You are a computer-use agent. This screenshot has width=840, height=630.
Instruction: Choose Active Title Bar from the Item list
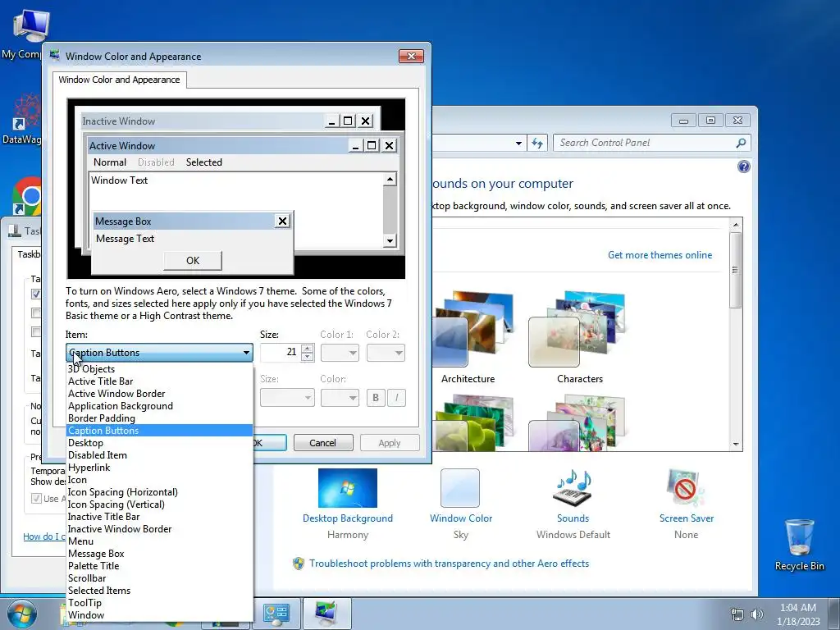pyautogui.click(x=159, y=381)
